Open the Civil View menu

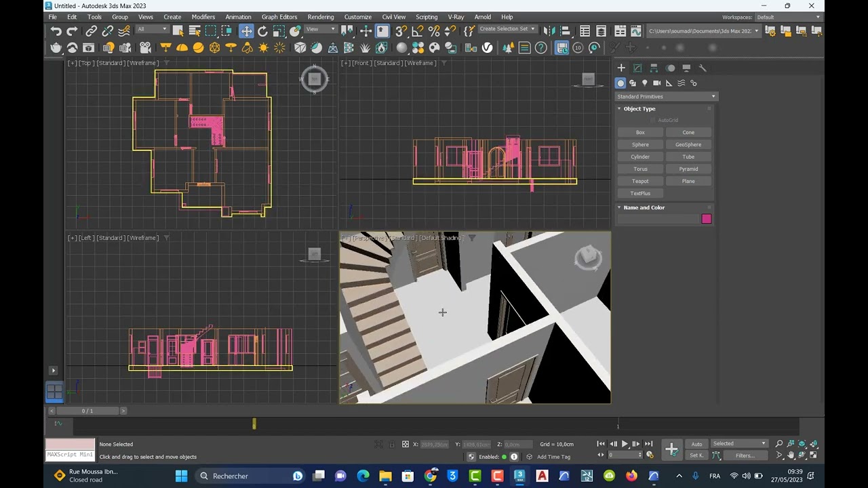point(393,17)
